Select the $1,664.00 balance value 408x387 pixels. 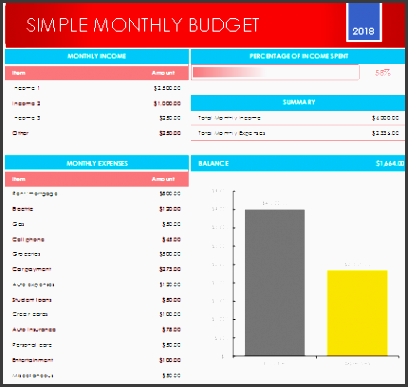[390, 163]
